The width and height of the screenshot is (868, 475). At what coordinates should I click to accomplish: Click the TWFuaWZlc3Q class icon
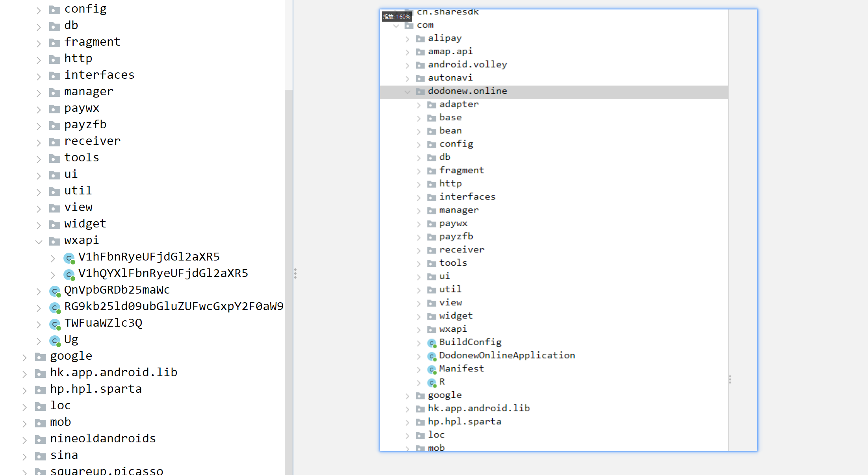(x=55, y=324)
